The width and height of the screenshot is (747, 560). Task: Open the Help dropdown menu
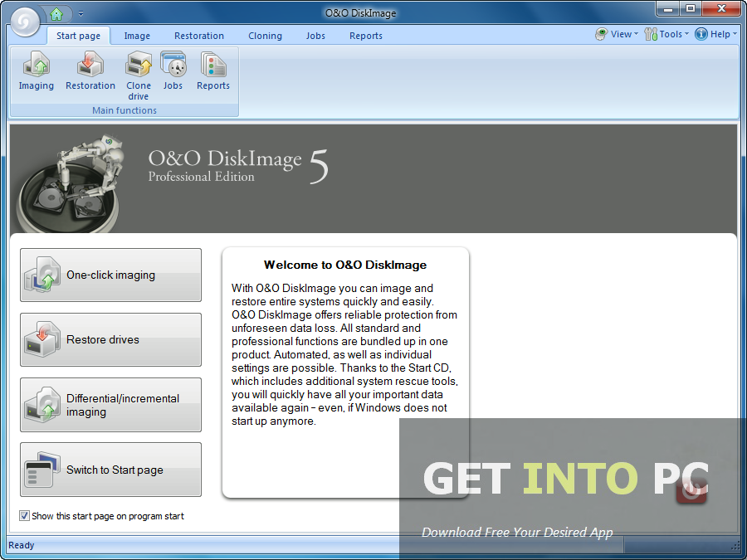click(716, 34)
